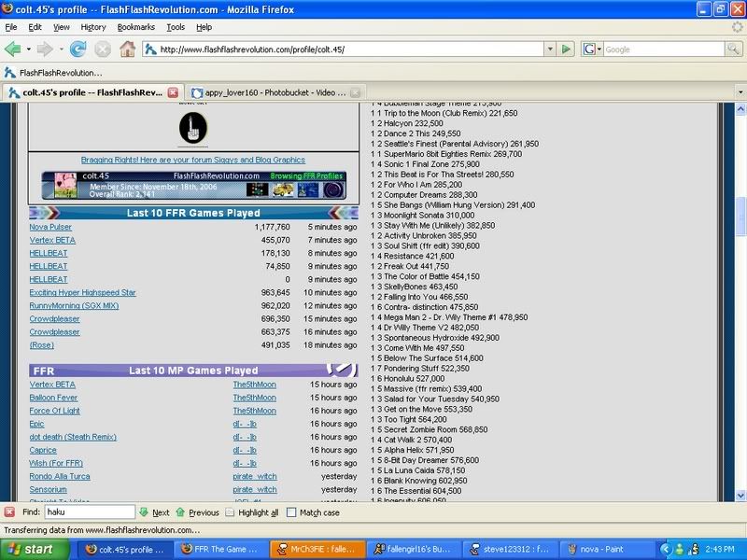747x560 pixels.
Task: Click the colt.45 signature banner graphic
Action: click(193, 185)
